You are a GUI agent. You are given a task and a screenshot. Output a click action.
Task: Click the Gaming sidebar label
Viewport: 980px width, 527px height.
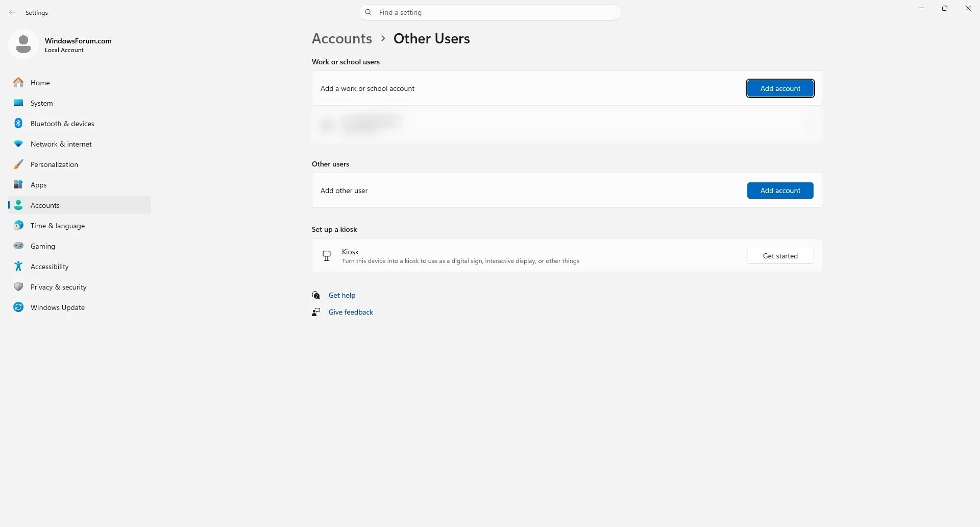click(43, 246)
